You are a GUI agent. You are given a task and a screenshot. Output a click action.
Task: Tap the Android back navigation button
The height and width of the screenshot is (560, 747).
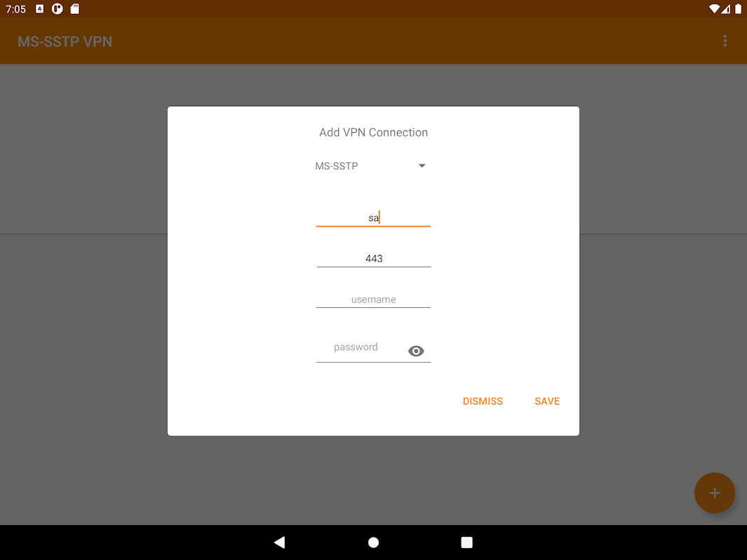pyautogui.click(x=279, y=542)
